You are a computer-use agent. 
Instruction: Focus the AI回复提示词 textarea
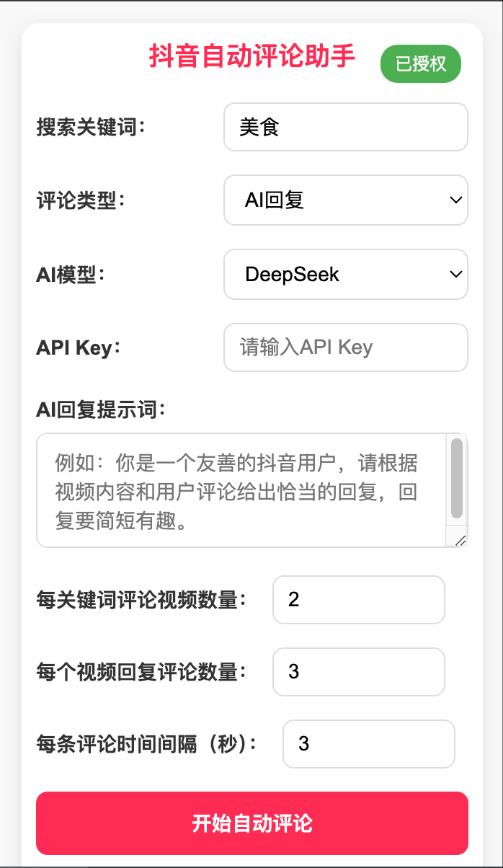point(241,490)
